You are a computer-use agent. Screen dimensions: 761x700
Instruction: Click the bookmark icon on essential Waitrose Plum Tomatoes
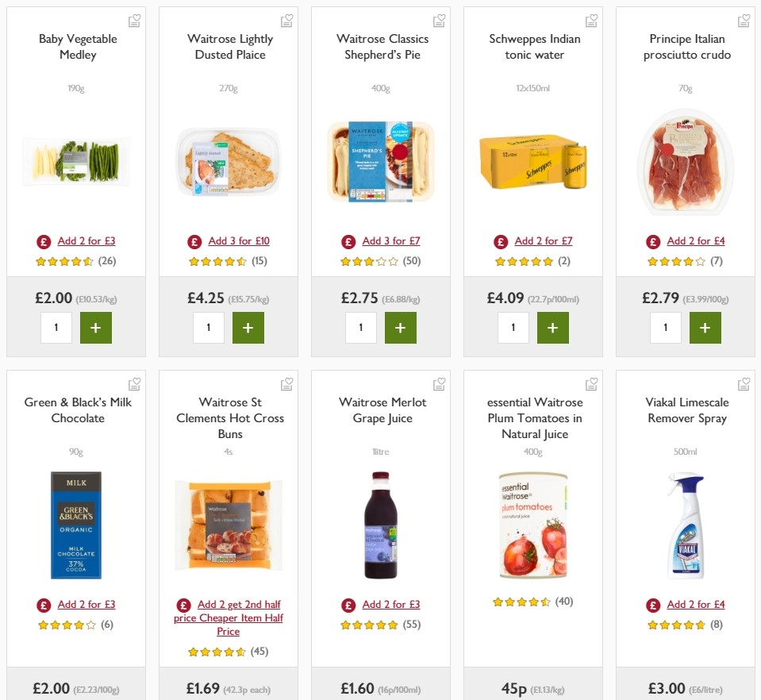point(591,383)
